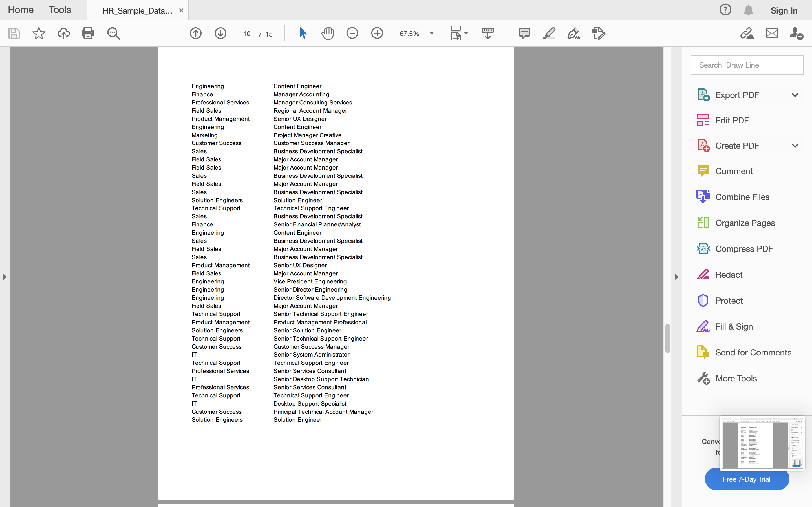The height and width of the screenshot is (507, 812).
Task: Click the upload to cloud icon
Action: pos(63,33)
